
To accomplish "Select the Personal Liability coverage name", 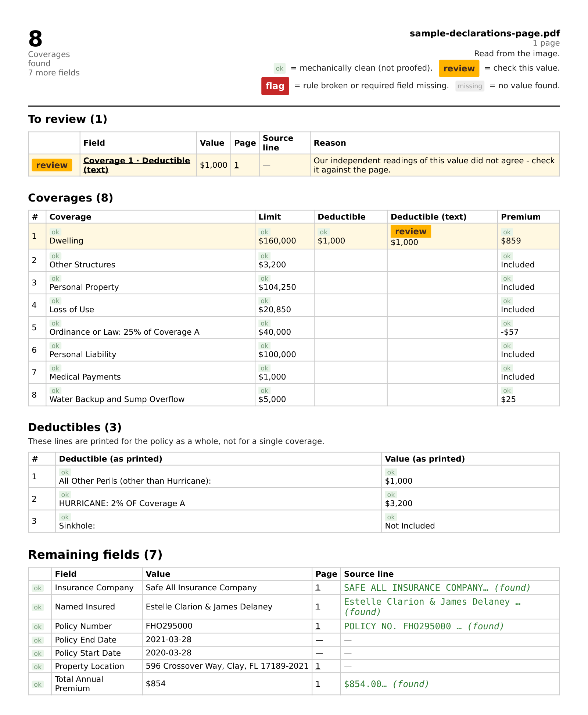I will coord(83,355).
